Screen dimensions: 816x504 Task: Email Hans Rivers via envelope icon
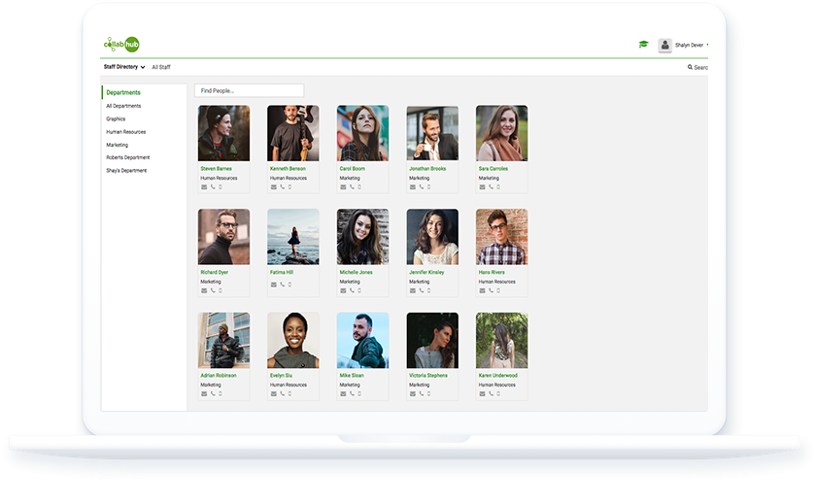pyautogui.click(x=483, y=290)
